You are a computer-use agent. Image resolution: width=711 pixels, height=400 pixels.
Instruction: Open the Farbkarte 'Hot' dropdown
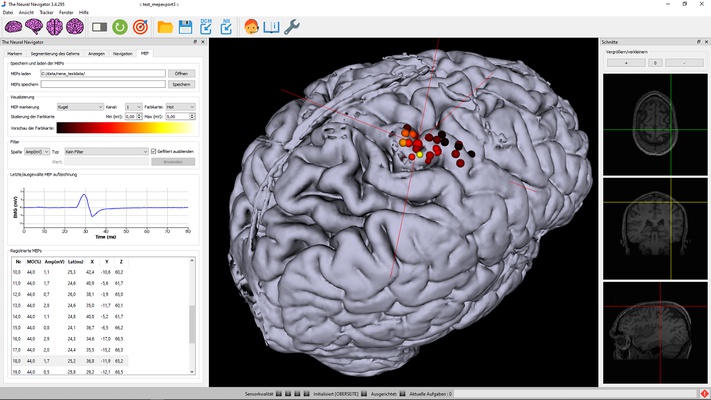[181, 106]
